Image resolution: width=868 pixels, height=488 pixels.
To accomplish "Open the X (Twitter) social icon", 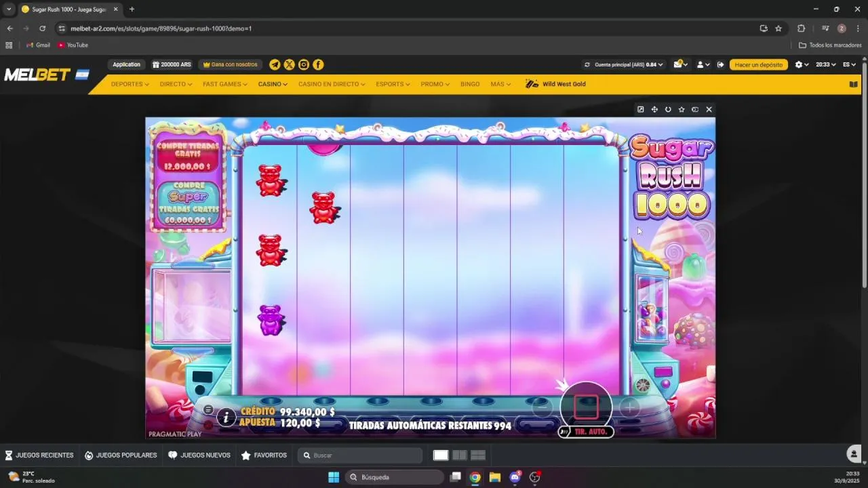I will [289, 64].
